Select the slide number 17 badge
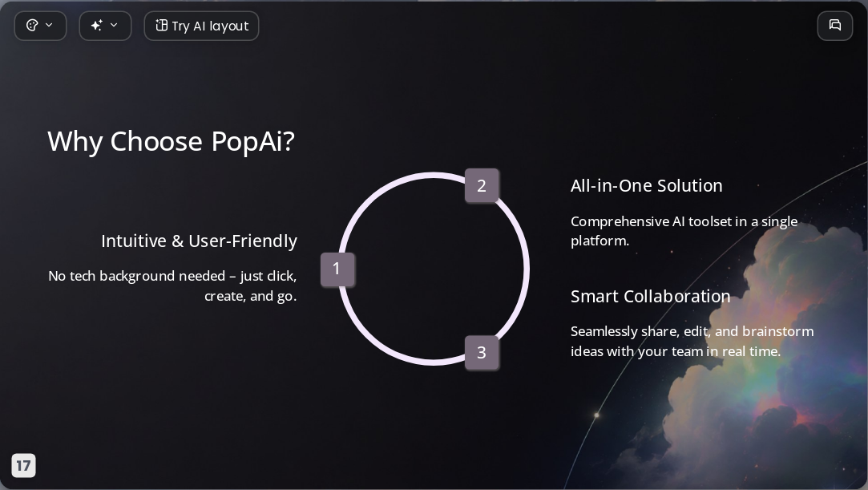 click(x=23, y=465)
